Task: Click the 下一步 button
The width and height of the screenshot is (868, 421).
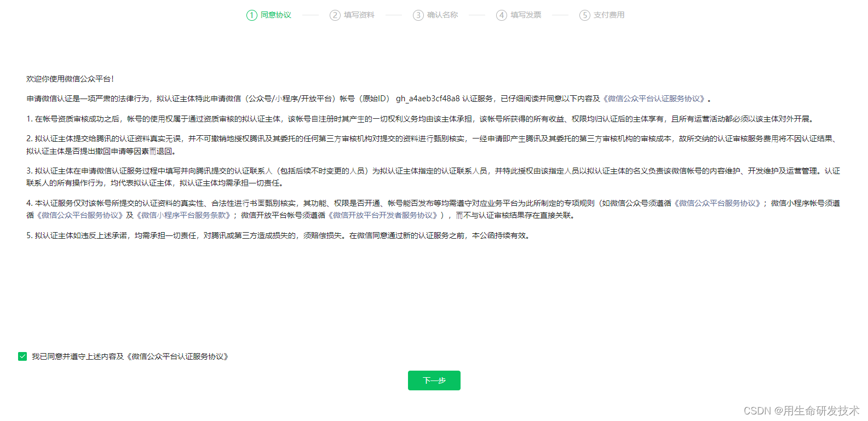Action: tap(434, 380)
